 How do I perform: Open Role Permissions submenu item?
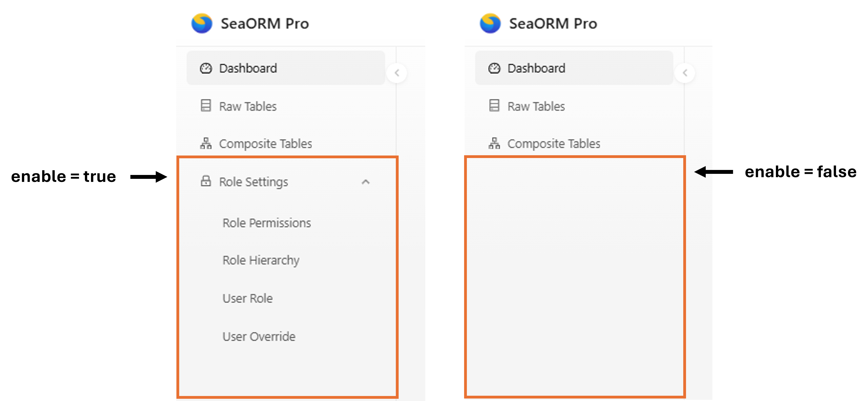267,223
